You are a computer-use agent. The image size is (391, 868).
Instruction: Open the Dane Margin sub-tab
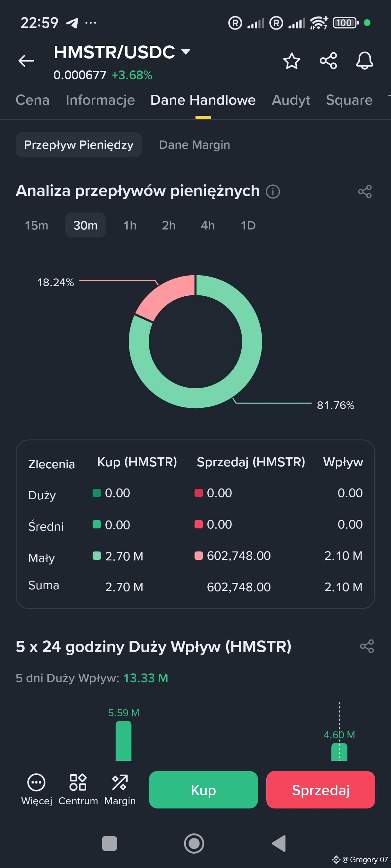tap(194, 145)
